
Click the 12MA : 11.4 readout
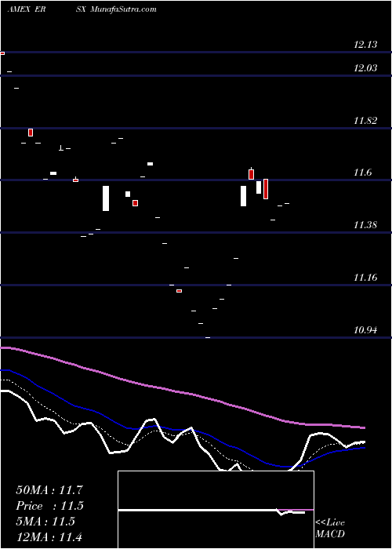[49, 536]
